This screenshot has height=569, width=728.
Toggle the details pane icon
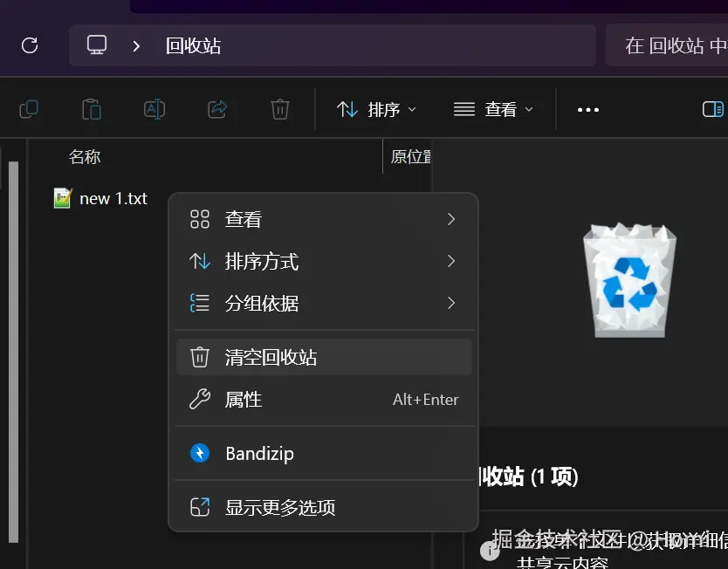coord(712,110)
